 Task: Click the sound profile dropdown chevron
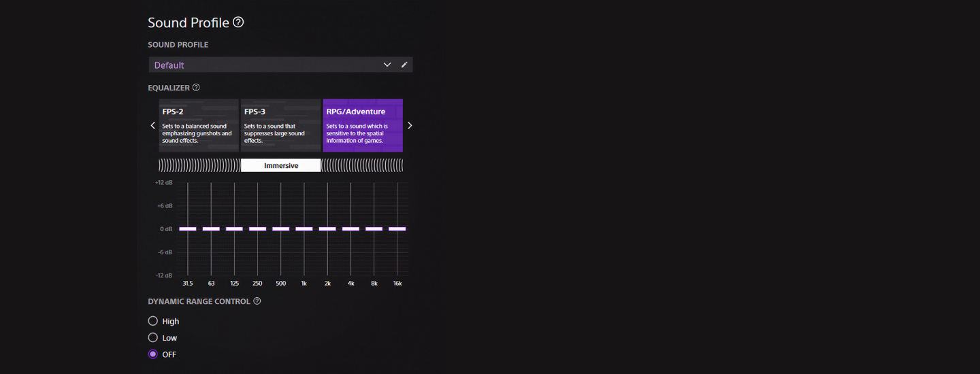coord(387,65)
